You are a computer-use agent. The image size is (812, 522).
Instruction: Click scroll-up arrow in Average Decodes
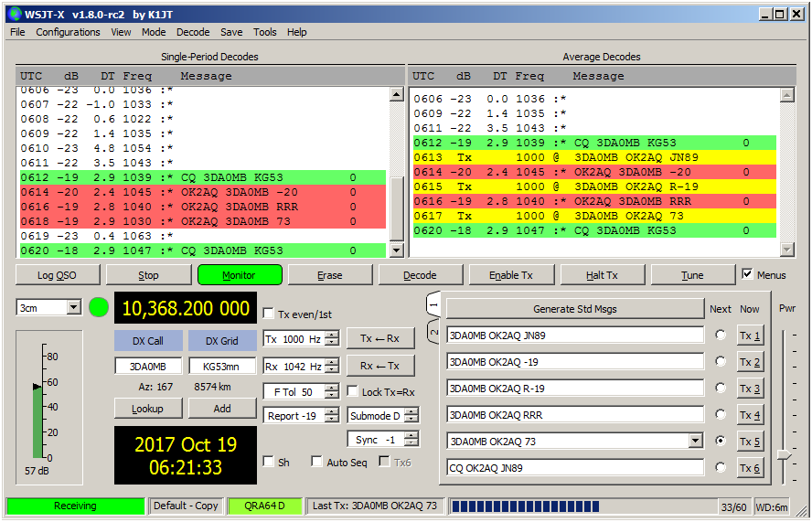click(x=787, y=95)
